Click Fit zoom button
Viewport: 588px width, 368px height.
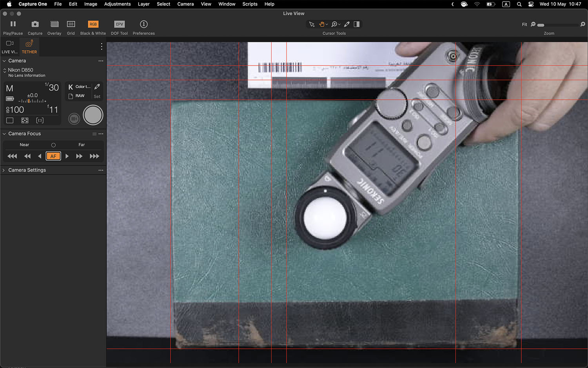(524, 25)
